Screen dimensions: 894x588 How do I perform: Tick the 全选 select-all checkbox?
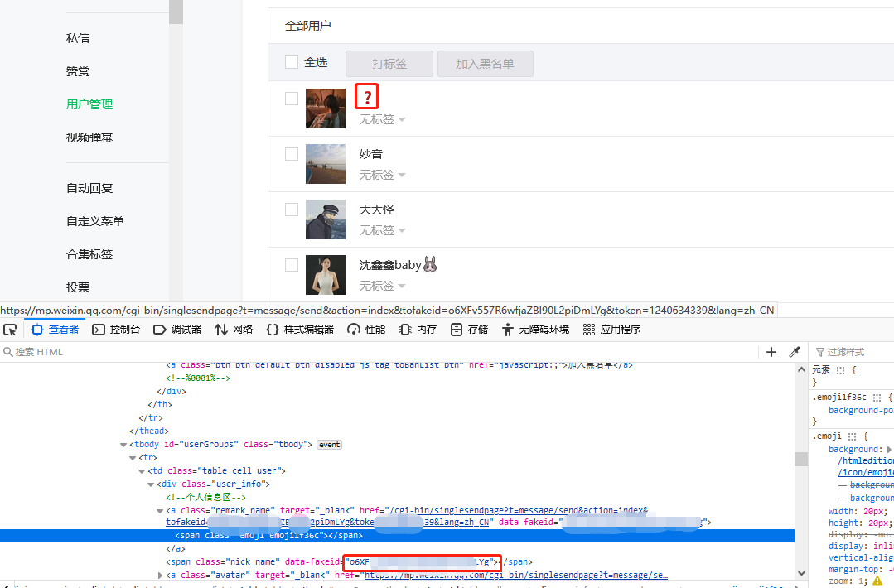(x=292, y=62)
